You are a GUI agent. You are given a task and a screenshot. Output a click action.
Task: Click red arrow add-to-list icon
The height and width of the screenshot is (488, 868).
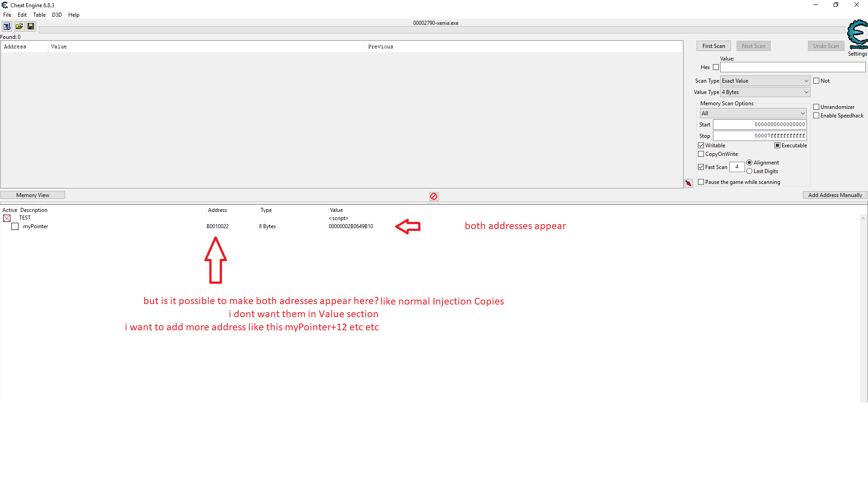click(688, 183)
